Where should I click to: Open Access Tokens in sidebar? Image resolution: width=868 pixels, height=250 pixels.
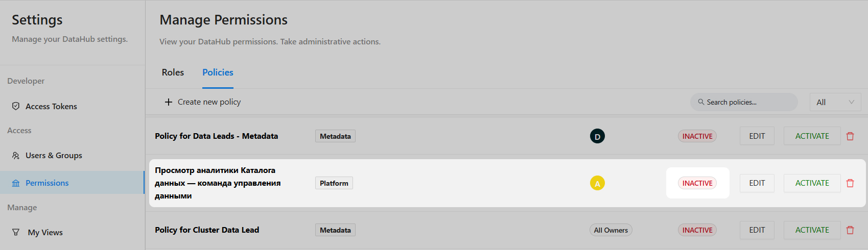coord(51,106)
